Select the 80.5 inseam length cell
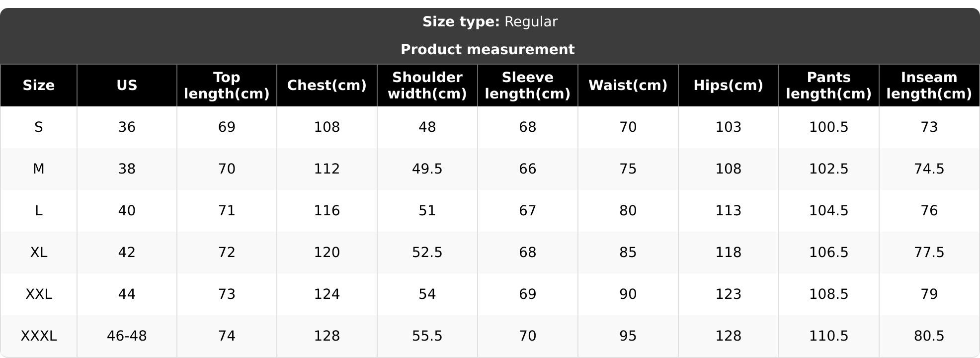This screenshot has height=358, width=980. point(929,336)
